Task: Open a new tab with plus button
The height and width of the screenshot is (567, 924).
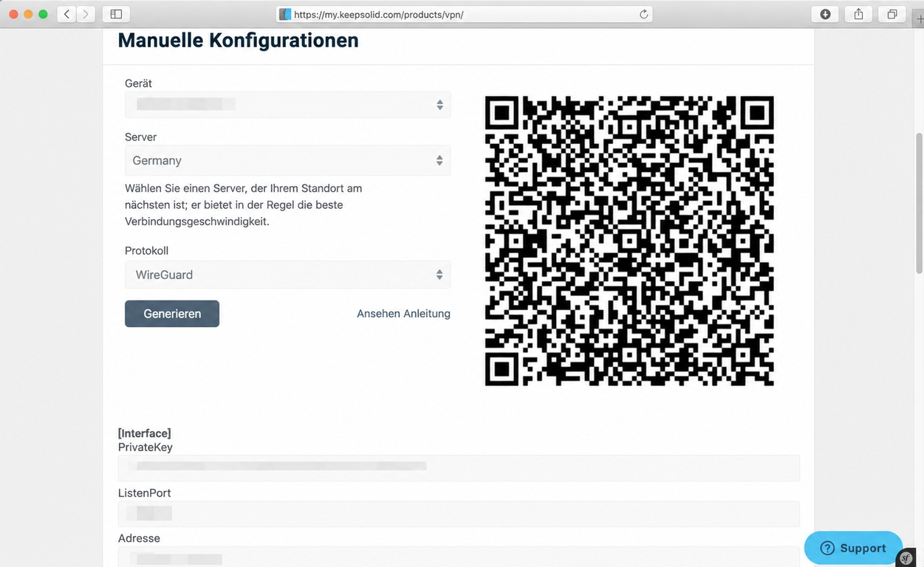Action: tap(919, 20)
